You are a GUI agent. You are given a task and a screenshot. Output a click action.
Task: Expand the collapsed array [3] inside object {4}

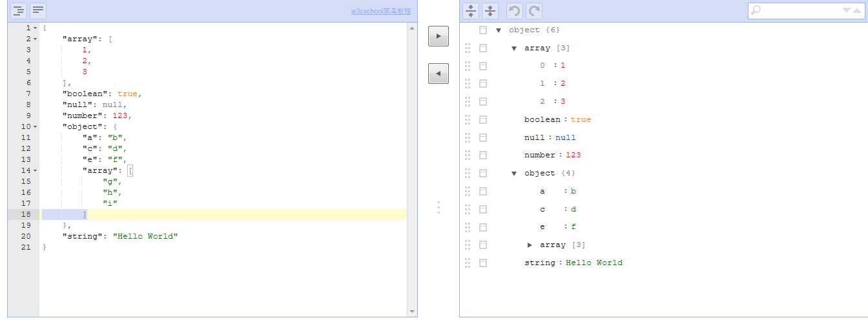530,245
